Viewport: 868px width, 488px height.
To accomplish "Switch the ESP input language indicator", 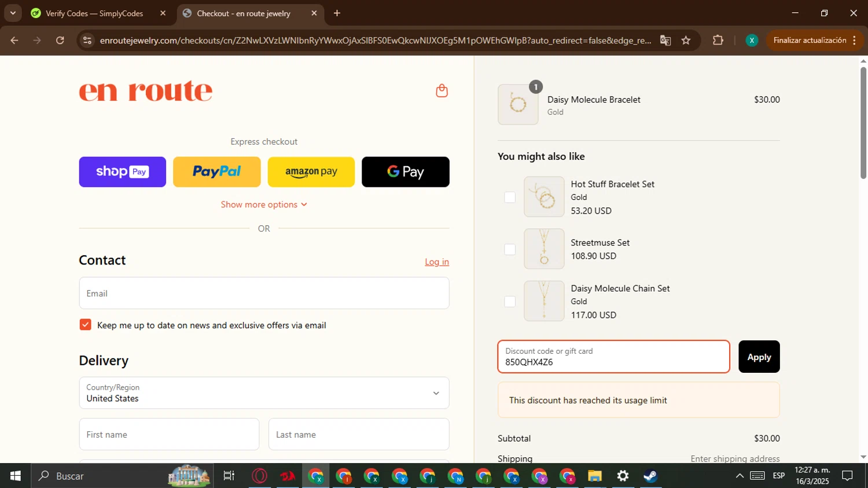I will [x=779, y=476].
